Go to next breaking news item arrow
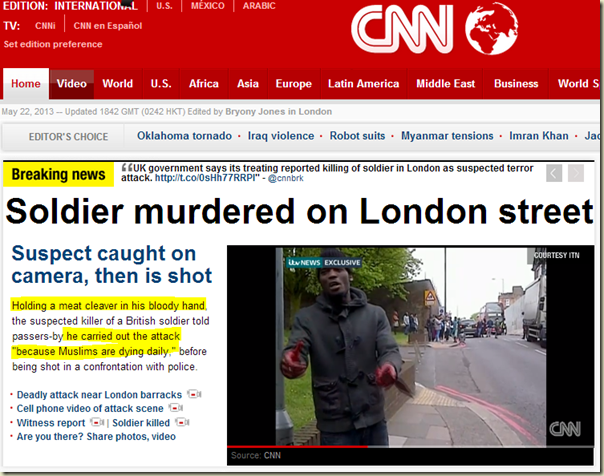The width and height of the screenshot is (604, 476). coord(576,173)
